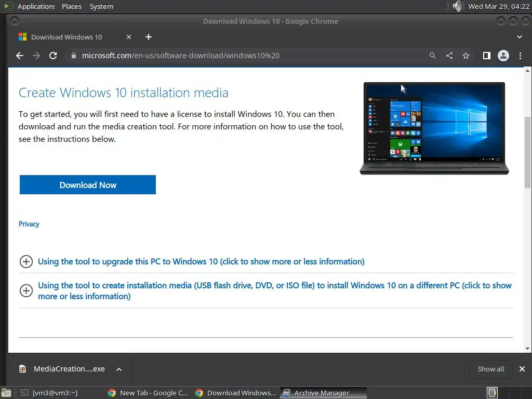Click the forward navigation arrow
532x399 pixels.
[x=36, y=56]
